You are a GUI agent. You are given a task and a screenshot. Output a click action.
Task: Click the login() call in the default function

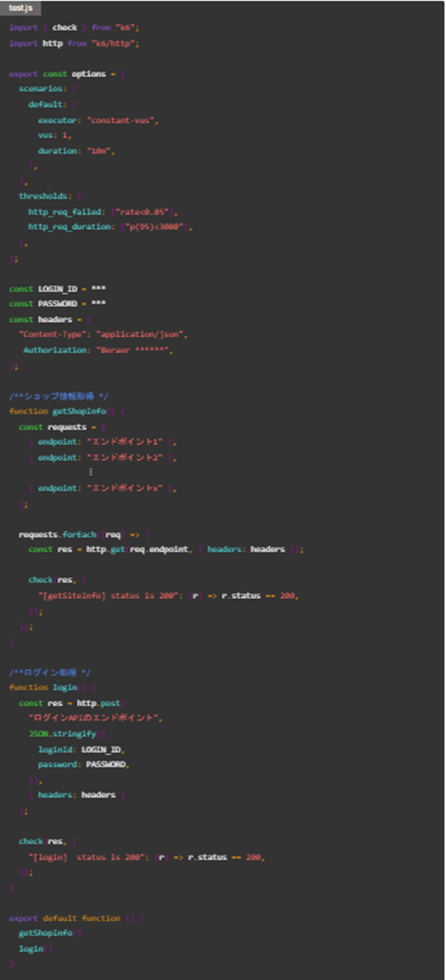[x=36, y=949]
